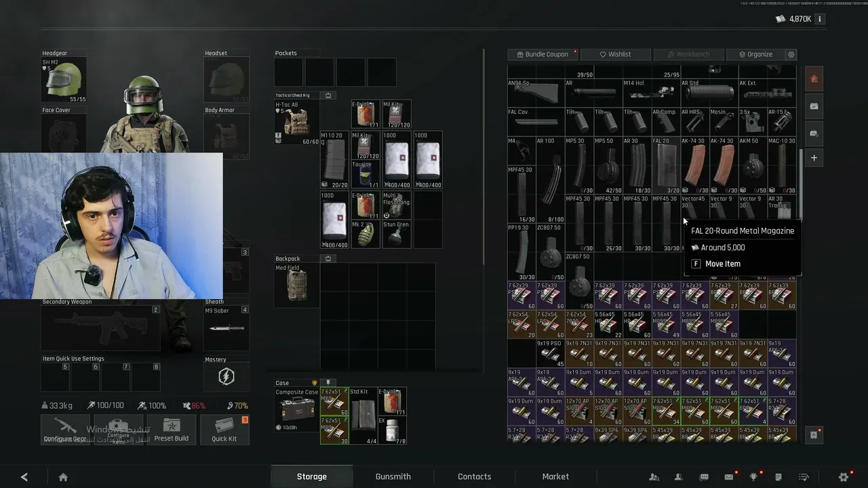This screenshot has height=488, width=868.
Task: Pin the Case section
Action: [328, 383]
